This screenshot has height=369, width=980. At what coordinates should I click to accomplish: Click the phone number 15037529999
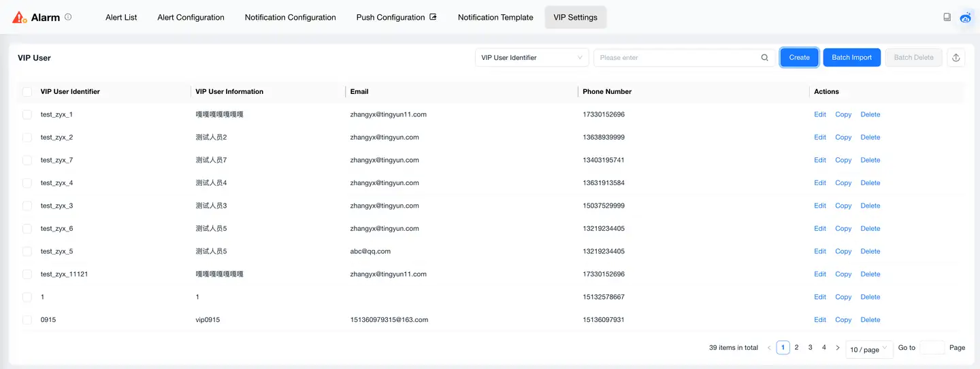[604, 206]
